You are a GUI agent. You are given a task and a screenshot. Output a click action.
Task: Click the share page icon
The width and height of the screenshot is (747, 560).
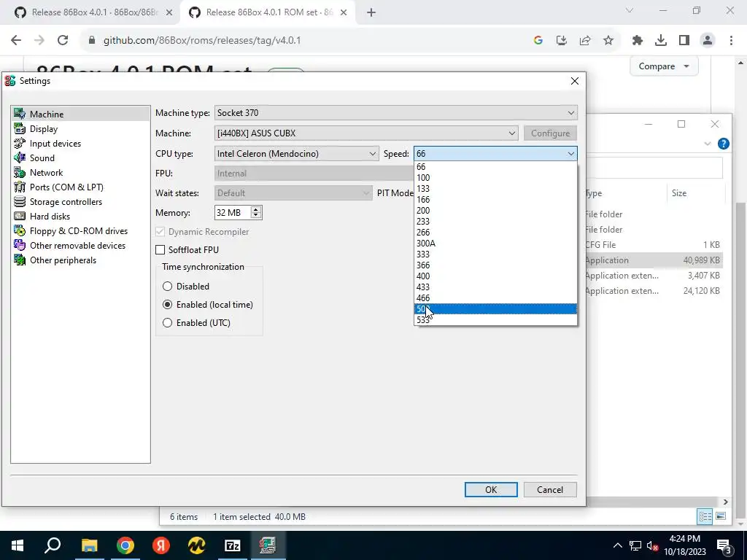pyautogui.click(x=585, y=41)
